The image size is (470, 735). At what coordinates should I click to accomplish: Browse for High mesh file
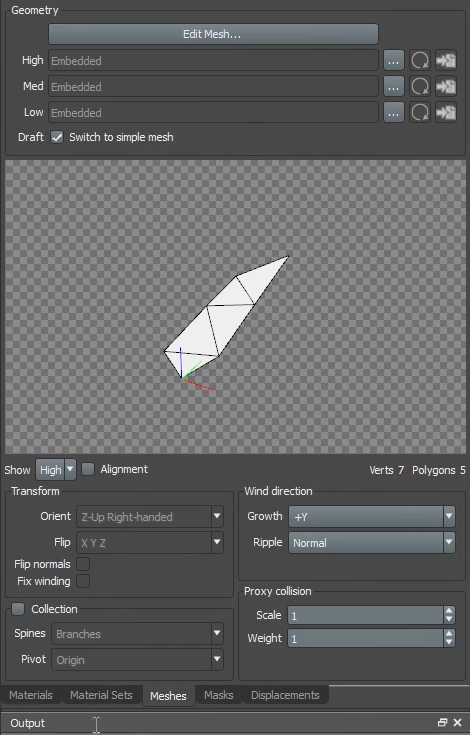point(394,60)
